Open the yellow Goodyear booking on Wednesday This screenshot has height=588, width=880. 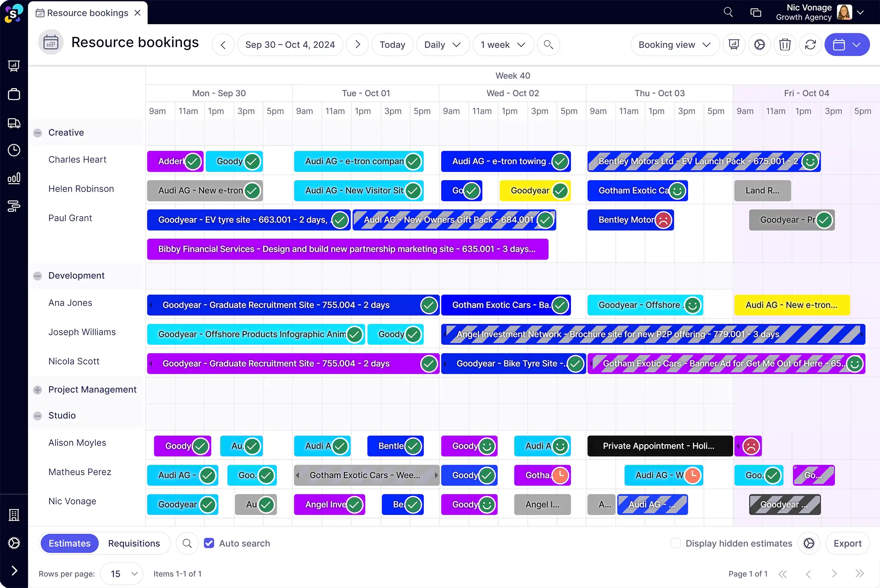pos(535,191)
